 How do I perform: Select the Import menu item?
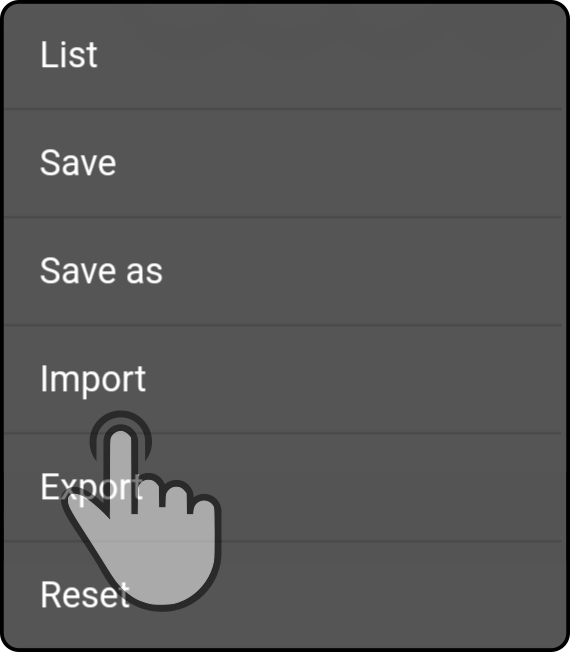pos(283,379)
